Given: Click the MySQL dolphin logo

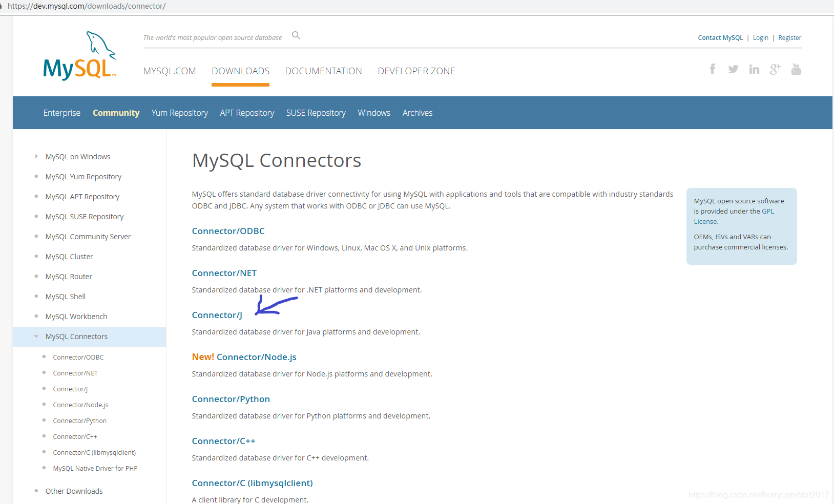Looking at the screenshot, I should [x=80, y=55].
